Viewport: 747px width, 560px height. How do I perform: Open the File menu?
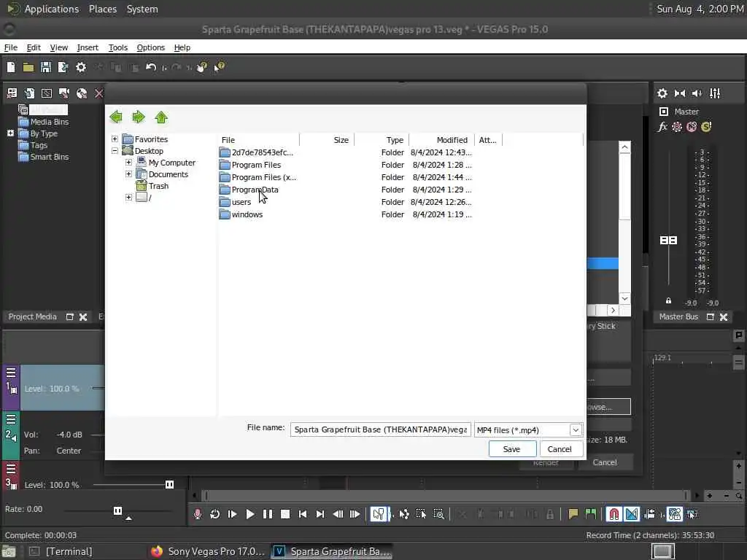coord(10,47)
